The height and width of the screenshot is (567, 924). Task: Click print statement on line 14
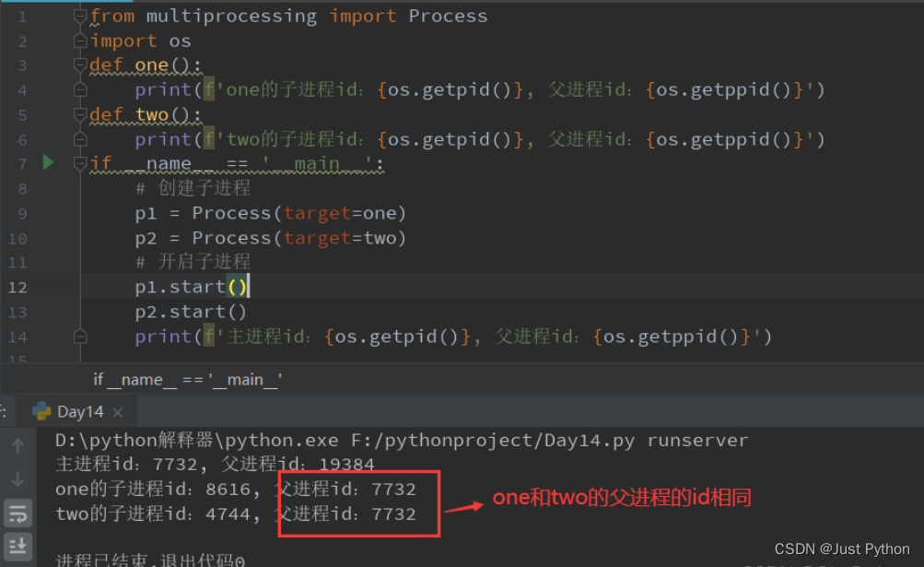coord(453,337)
